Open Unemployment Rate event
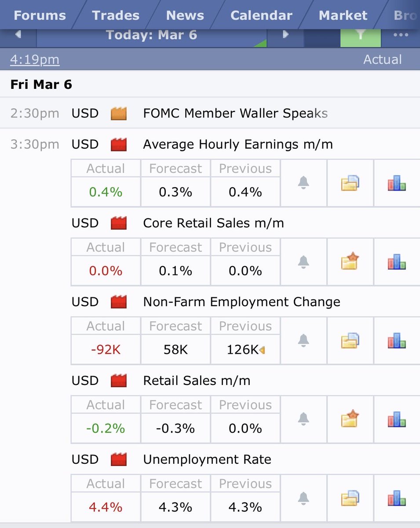 tap(207, 459)
